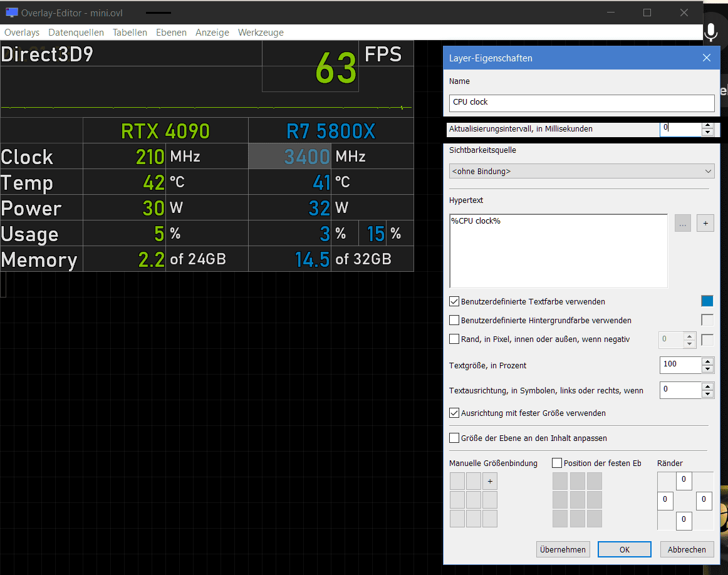The height and width of the screenshot is (575, 728).
Task: Open the Werkzeuge menu
Action: pos(261,33)
